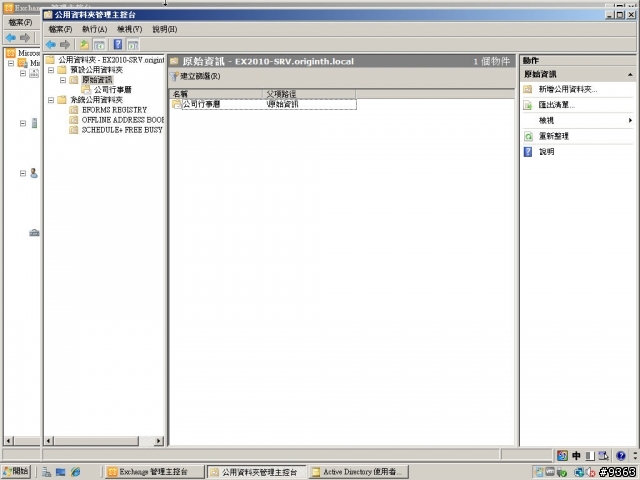The width and height of the screenshot is (640, 480).
Task: Click 新增公用資料夾... in the actions pane
Action: [568, 89]
